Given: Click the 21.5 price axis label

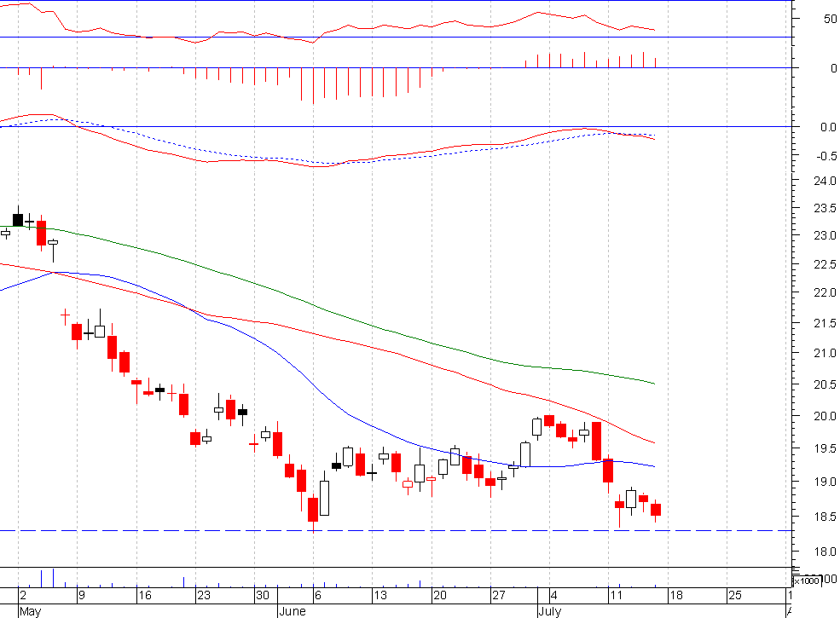Looking at the screenshot, I should (825, 323).
